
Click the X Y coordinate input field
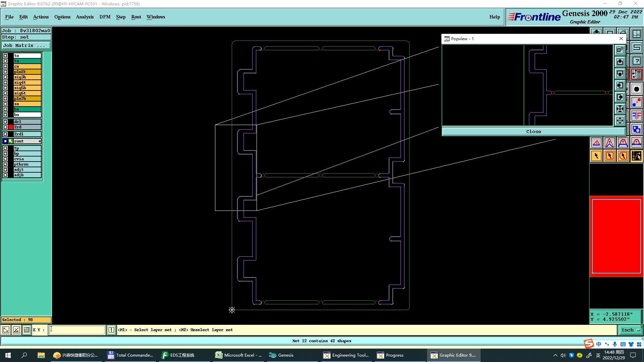pyautogui.click(x=77, y=330)
